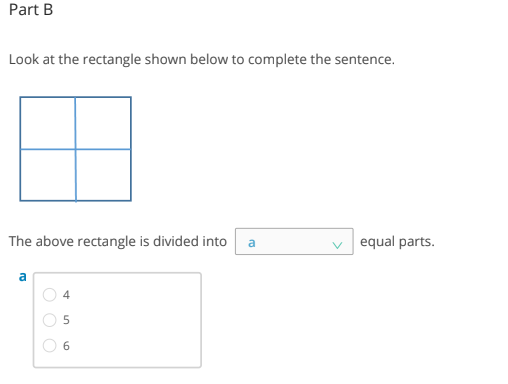508x384 pixels.
Task: Click the top-right quadrant of the rectangle
Action: [103, 123]
